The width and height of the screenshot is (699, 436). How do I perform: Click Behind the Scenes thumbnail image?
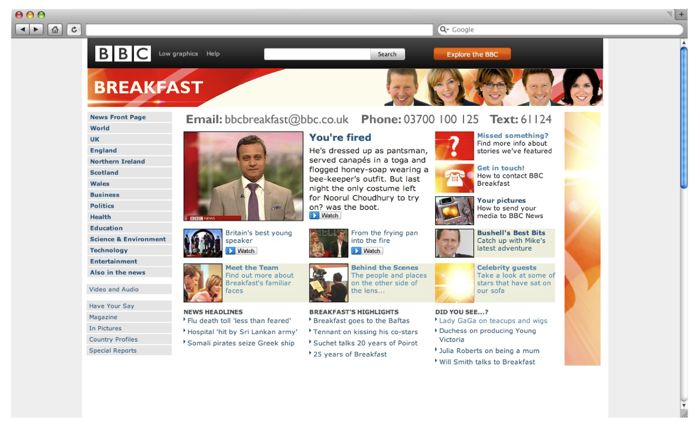[x=329, y=283]
